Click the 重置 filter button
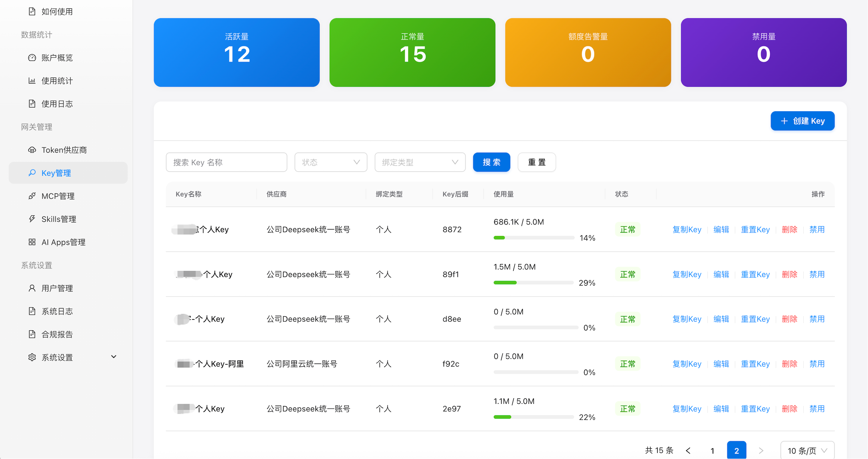The image size is (868, 459). coord(537,162)
